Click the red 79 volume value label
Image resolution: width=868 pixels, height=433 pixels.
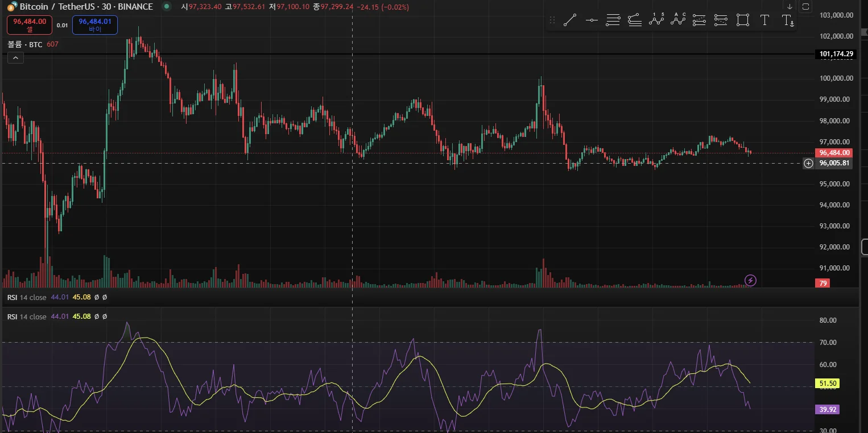click(822, 283)
